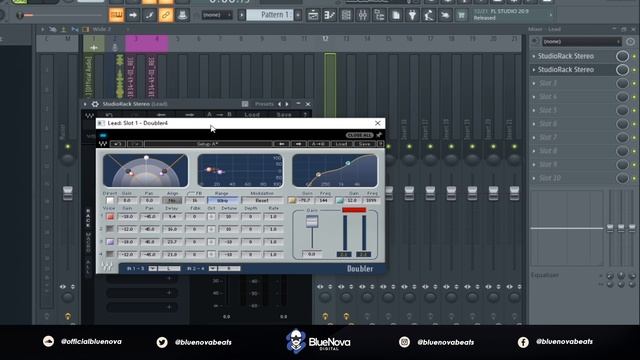Viewport: 640px width, 360px height.
Task: Pin the Doubler plugin window
Action: point(379,135)
